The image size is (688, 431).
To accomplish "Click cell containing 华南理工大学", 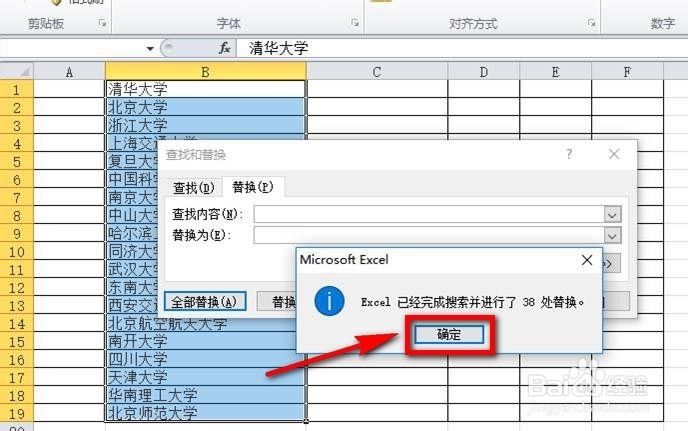I will [205, 395].
